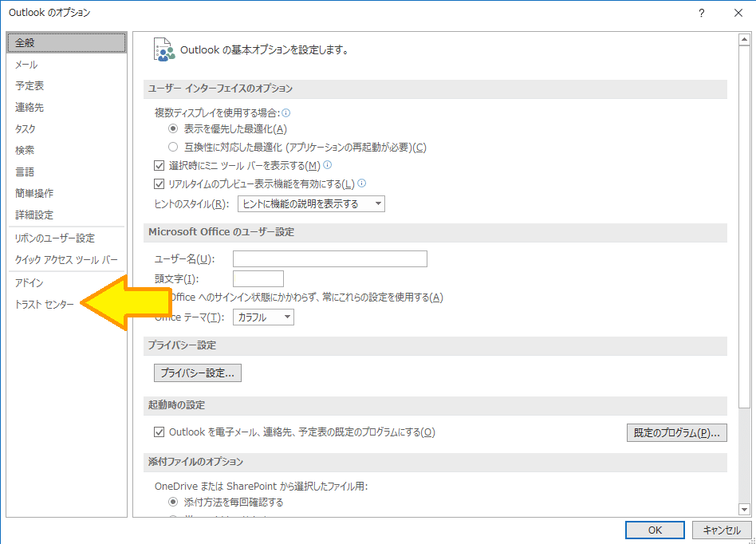Toggle 選択時にミニ ツール バーを表示する checkbox

(159, 165)
